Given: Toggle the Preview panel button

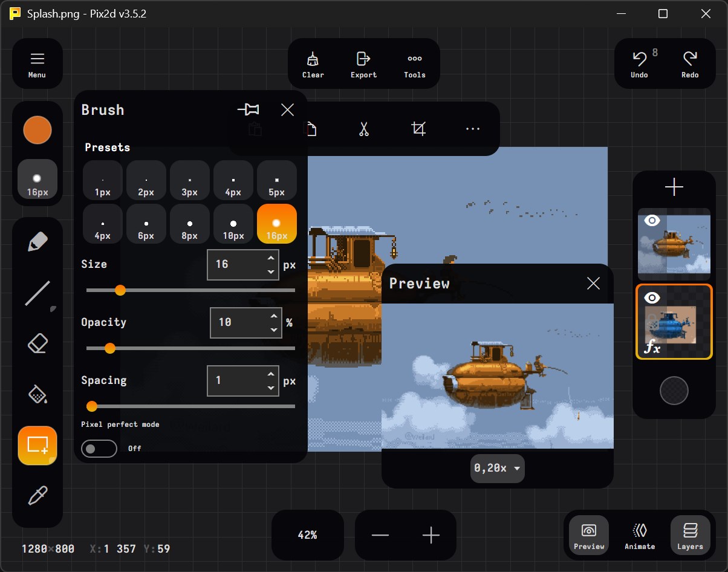Looking at the screenshot, I should click(x=589, y=536).
